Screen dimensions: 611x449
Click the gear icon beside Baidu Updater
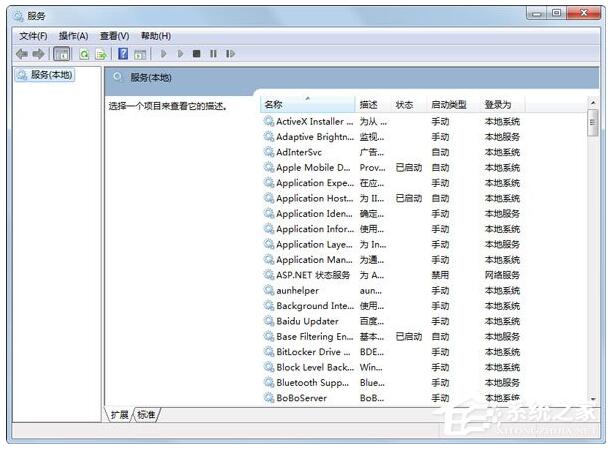point(269,321)
